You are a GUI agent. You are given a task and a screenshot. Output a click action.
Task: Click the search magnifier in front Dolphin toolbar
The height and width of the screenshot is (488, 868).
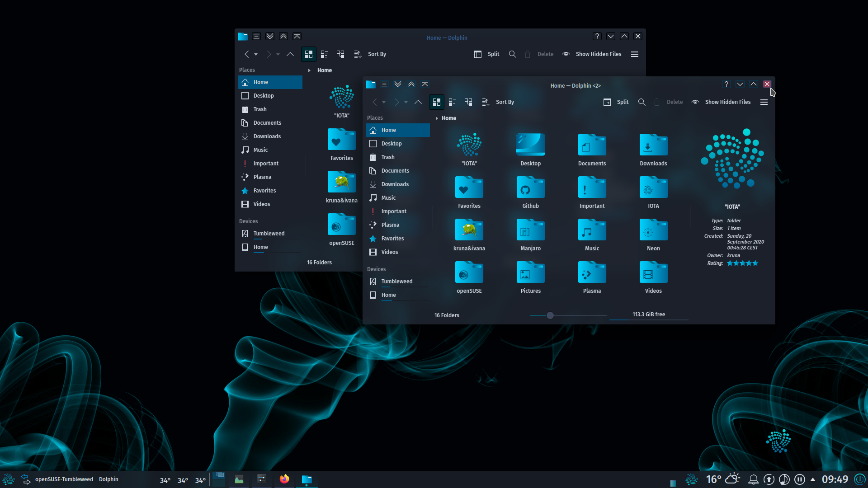(642, 102)
